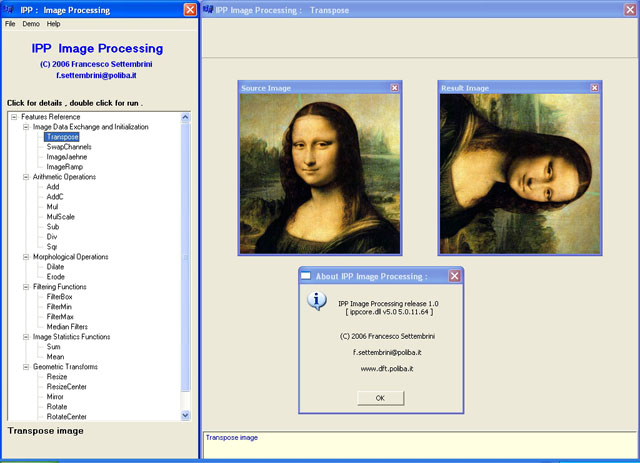The height and width of the screenshot is (463, 640).
Task: Click the information icon in About dialog
Action: pyautogui.click(x=316, y=301)
